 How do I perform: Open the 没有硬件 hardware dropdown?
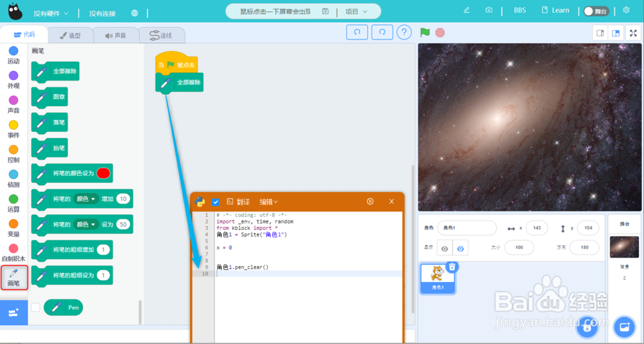[51, 14]
